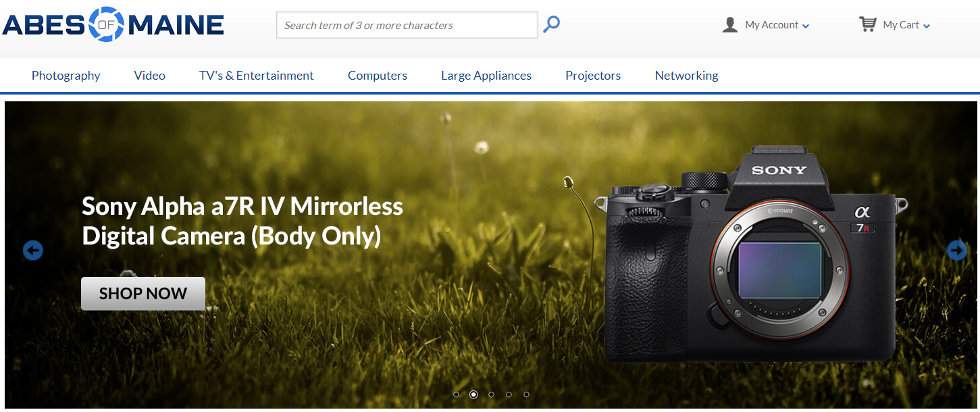The height and width of the screenshot is (412, 980).
Task: Go to previous slide with left arrow
Action: 33,251
